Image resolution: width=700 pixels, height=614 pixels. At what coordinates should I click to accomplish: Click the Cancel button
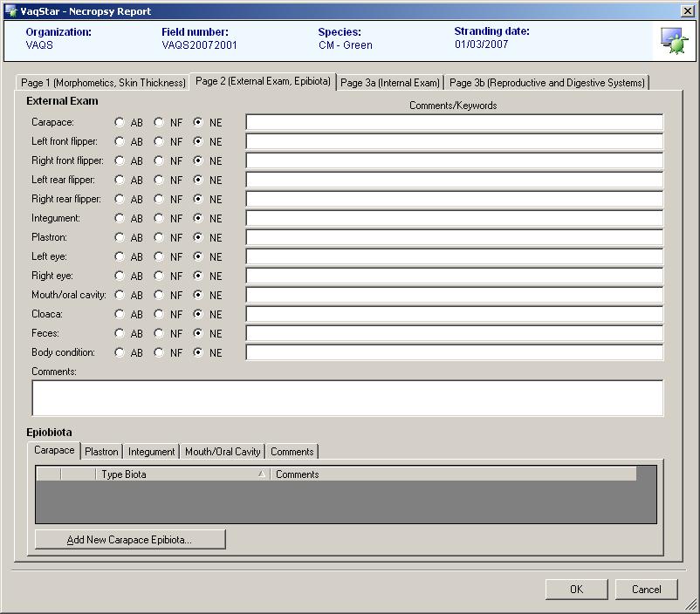coord(646,590)
